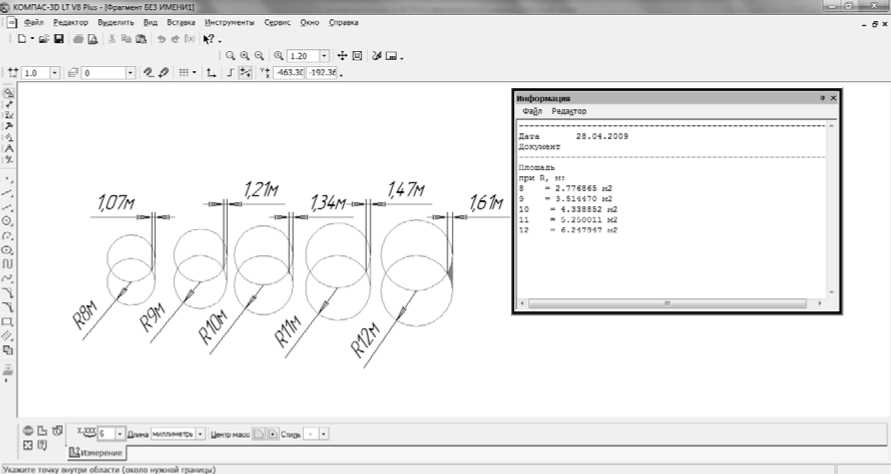Screen dimensions: 891x474
Task: Click the zoom scale field showing 1.20
Action: [303, 56]
